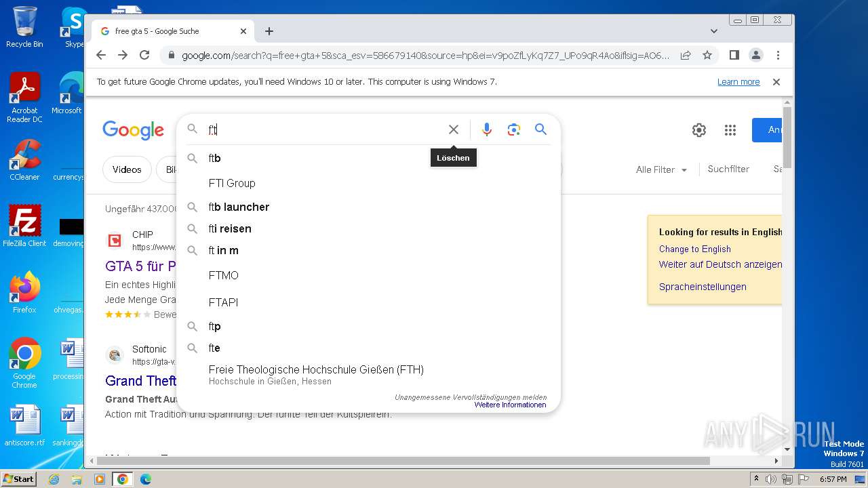Go forward in Chrome
The height and width of the screenshot is (488, 868).
click(123, 55)
